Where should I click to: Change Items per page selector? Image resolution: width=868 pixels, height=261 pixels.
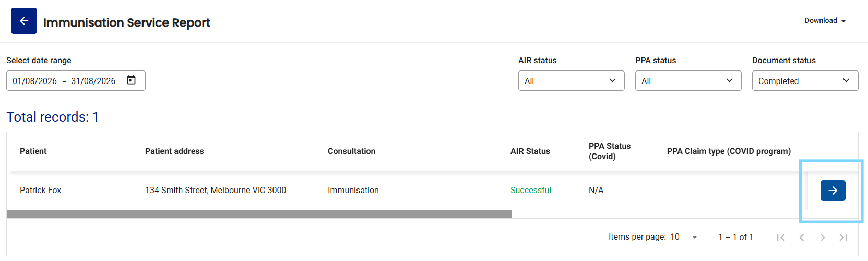pyautogui.click(x=684, y=237)
